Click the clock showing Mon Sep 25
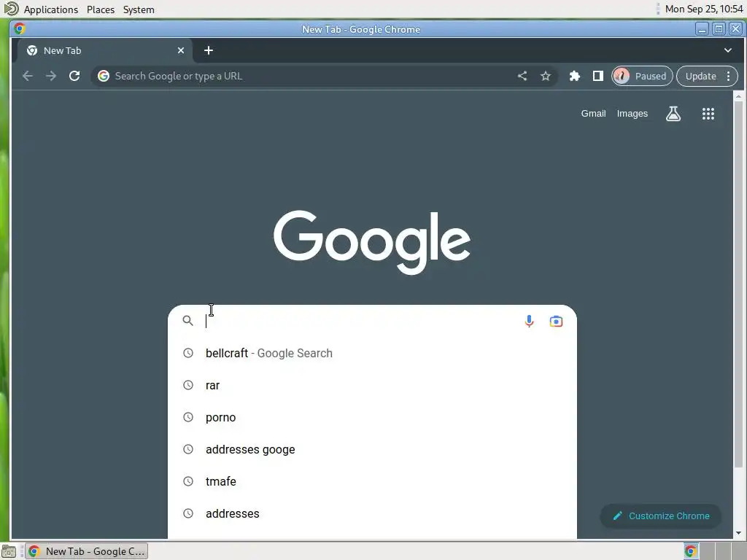Screen dimensions: 747x560 tap(704, 9)
